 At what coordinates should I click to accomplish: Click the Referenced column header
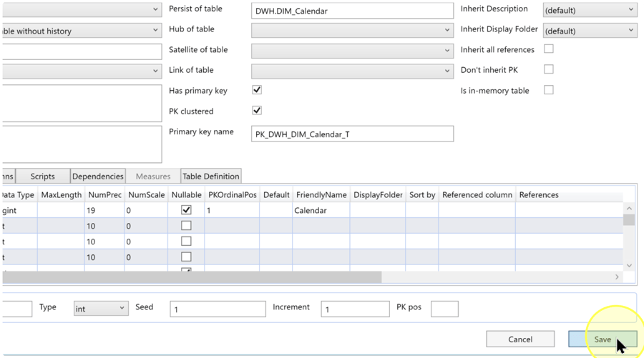pyautogui.click(x=477, y=195)
